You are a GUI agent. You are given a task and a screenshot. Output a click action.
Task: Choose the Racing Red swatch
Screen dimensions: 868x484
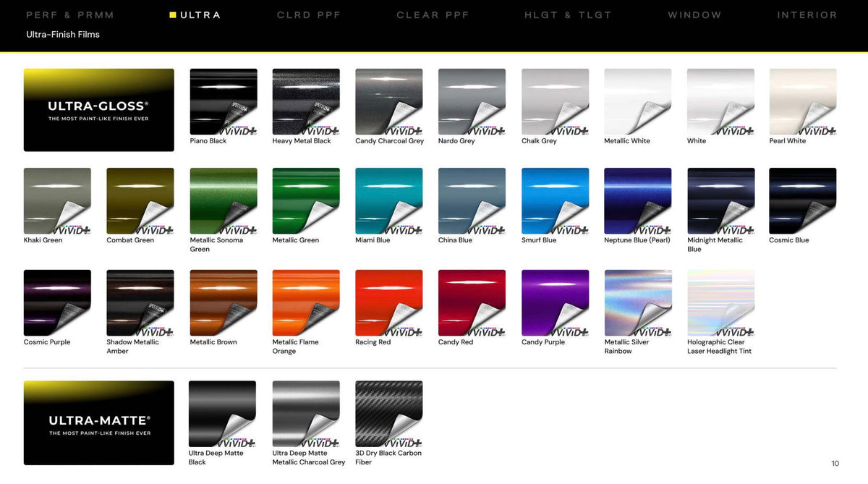tap(389, 303)
